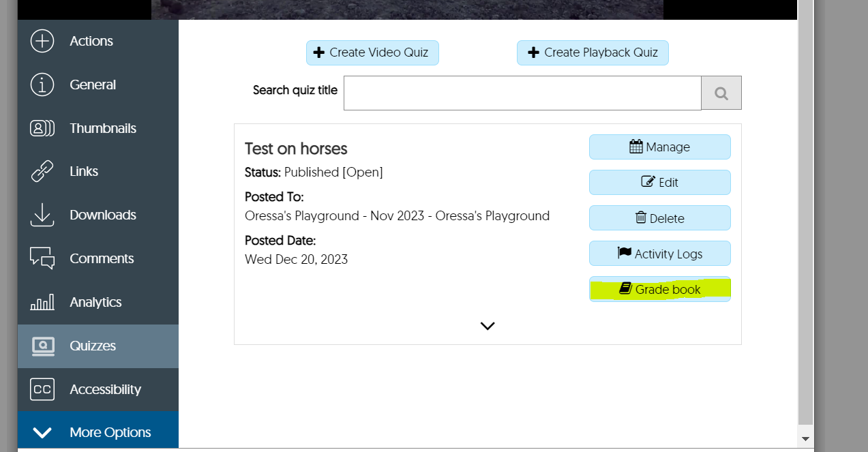Click the Analytics bar-chart icon
The image size is (868, 452).
(x=42, y=302)
